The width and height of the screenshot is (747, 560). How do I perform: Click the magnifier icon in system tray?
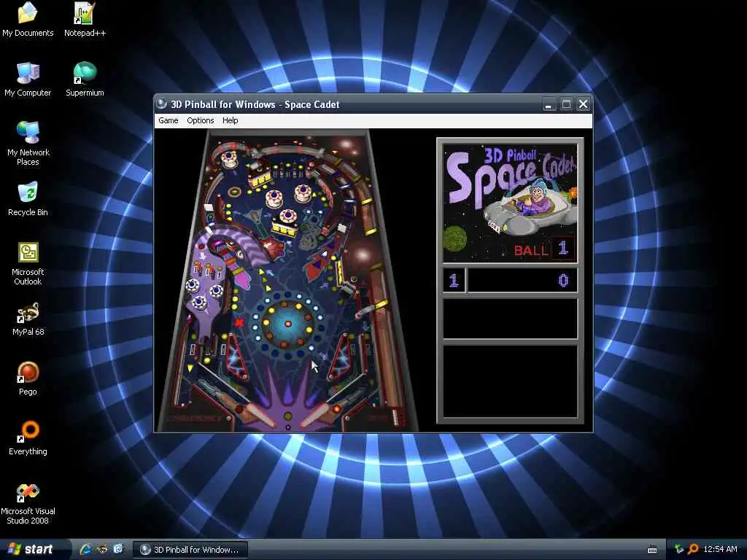693,549
